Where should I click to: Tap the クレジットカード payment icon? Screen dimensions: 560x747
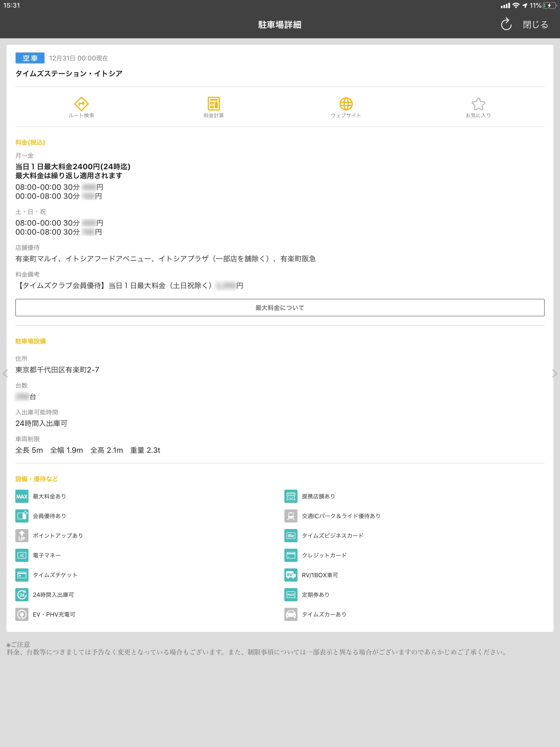coord(290,555)
